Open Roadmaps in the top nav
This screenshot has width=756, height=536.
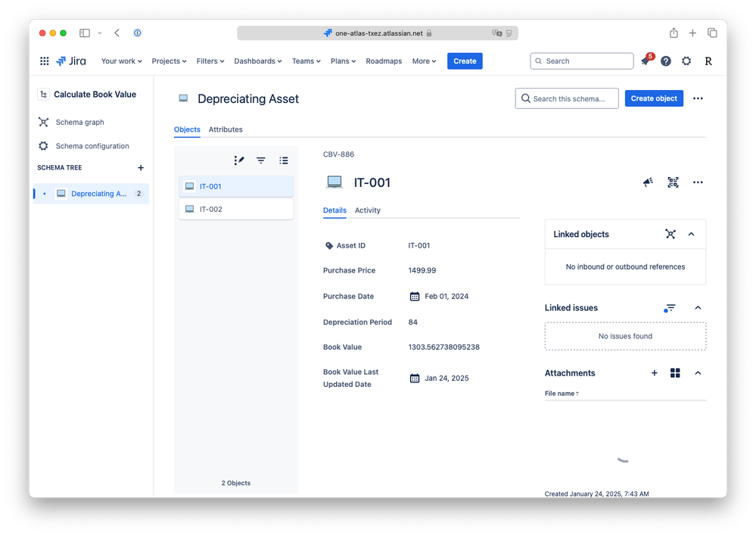pos(384,61)
